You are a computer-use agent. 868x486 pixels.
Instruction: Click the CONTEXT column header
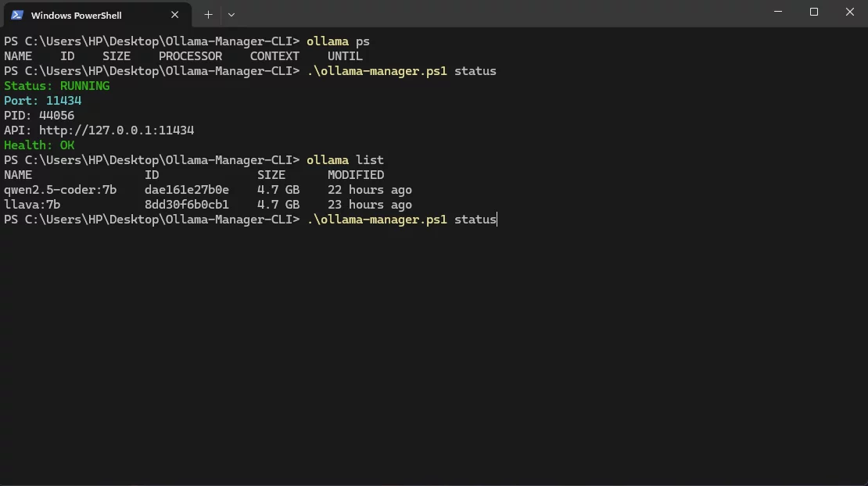coord(274,56)
